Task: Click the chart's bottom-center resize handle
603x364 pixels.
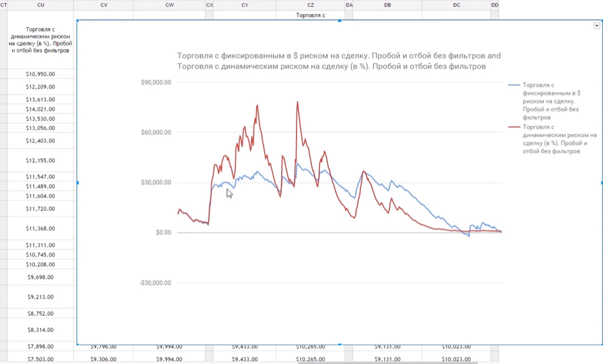Action: (x=339, y=344)
